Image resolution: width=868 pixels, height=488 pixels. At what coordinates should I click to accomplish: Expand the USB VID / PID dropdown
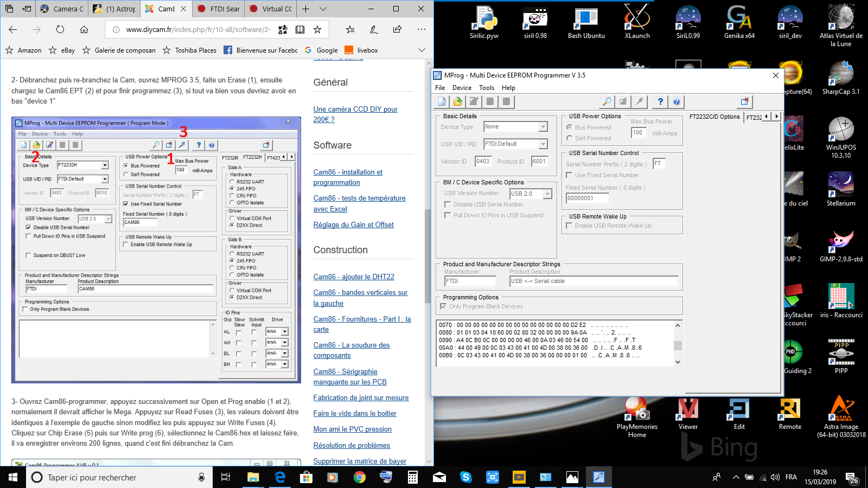click(543, 144)
